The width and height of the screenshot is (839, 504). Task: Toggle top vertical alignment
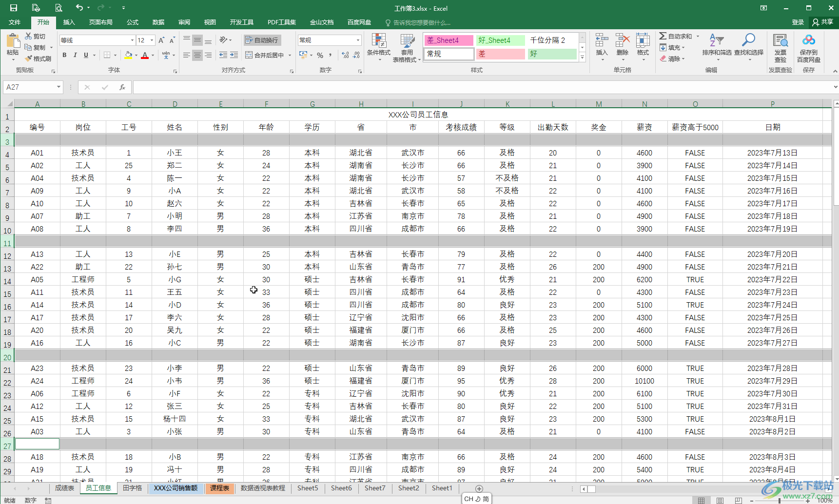tap(186, 40)
